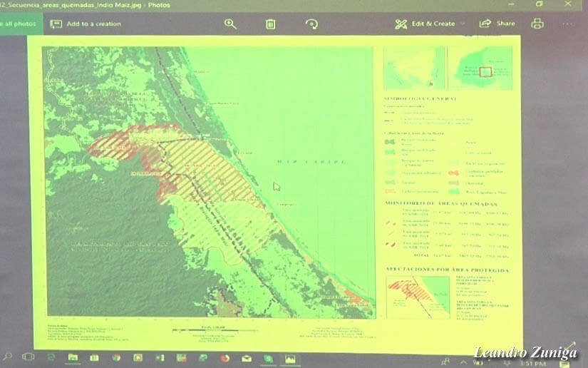The height and width of the screenshot is (368, 588).
Task: Open File Explorer from the taskbar
Action: click(73, 357)
